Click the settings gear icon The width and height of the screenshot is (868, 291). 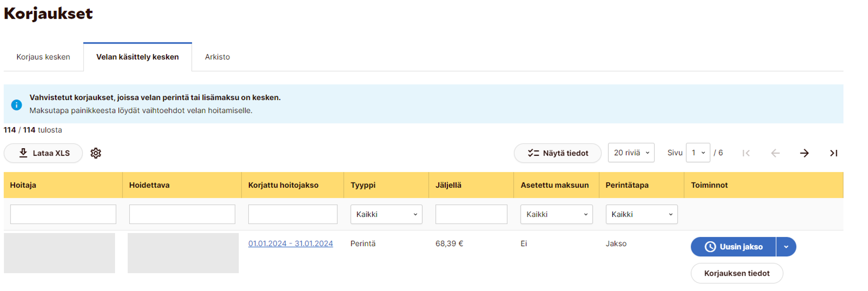pyautogui.click(x=96, y=153)
